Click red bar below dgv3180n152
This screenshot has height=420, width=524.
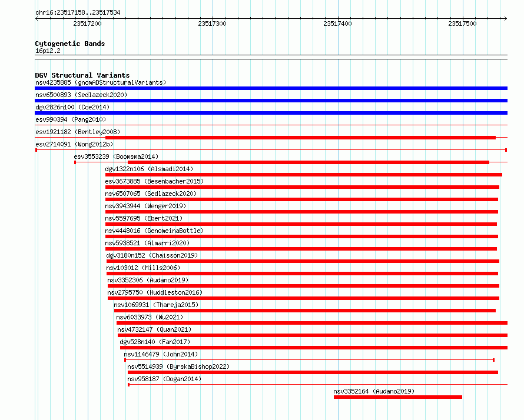[x=303, y=261]
